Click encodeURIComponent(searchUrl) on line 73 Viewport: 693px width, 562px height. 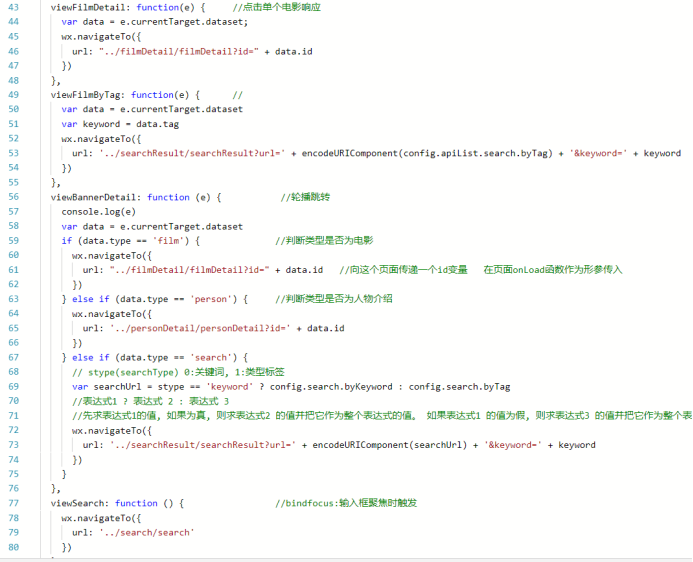[390, 445]
